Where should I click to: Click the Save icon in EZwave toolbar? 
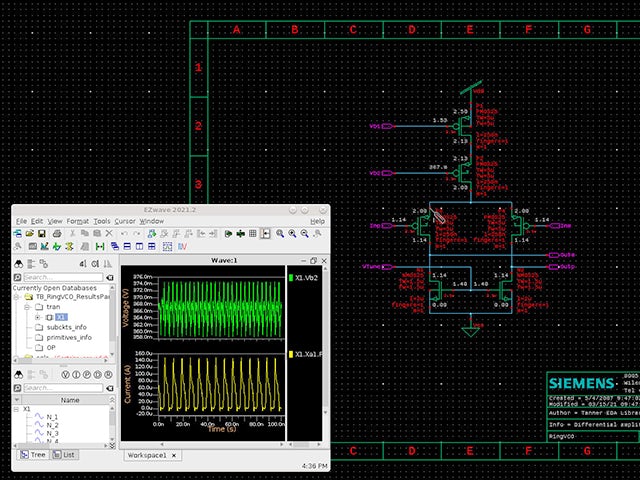coord(43,233)
